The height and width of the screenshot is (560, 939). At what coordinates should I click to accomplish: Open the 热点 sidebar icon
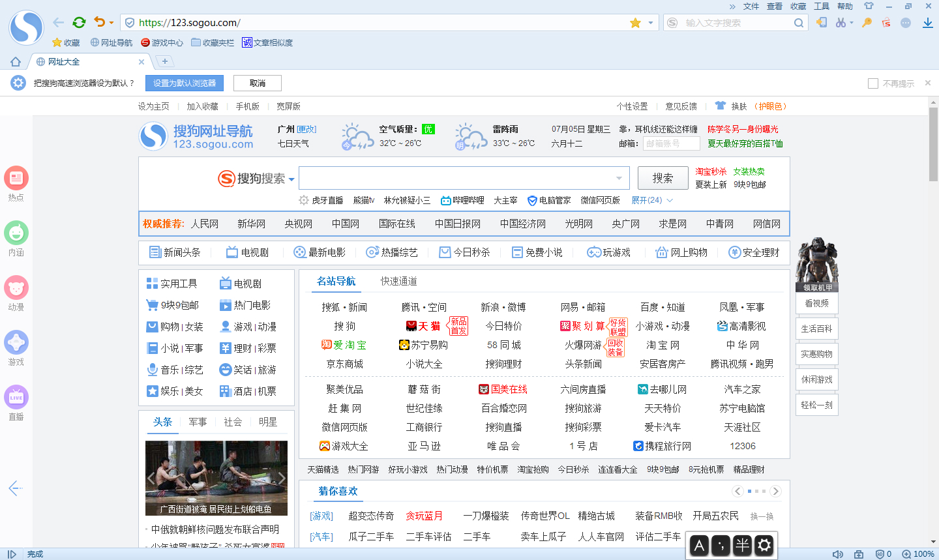coord(16,178)
